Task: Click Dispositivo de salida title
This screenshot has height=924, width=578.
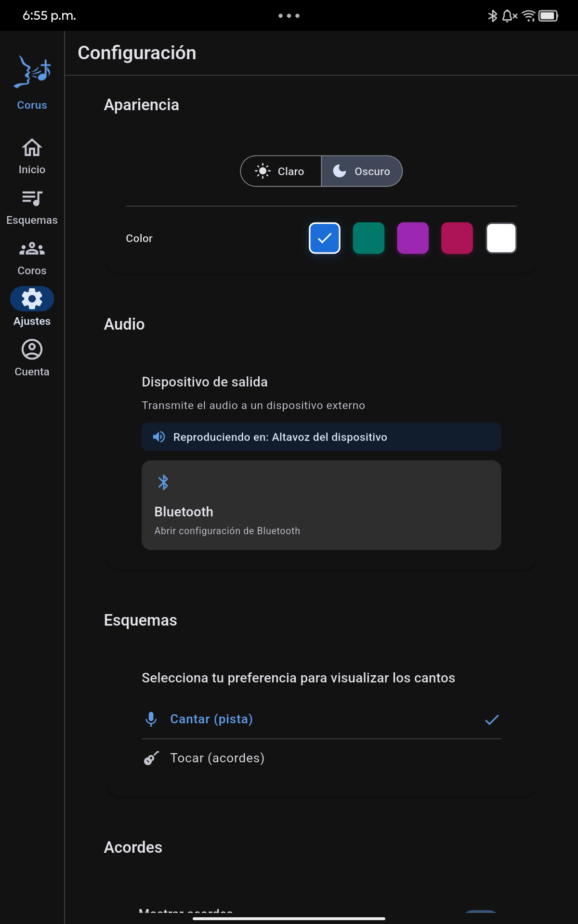Action: (204, 382)
